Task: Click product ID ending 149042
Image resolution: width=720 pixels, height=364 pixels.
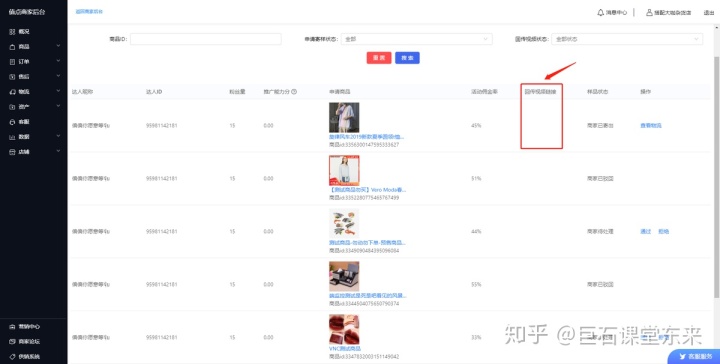Action: (x=364, y=357)
